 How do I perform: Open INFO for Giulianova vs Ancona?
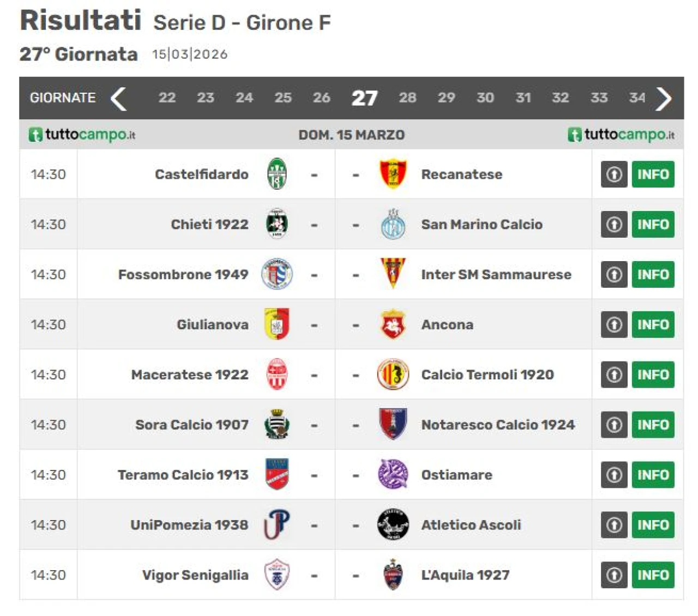click(x=653, y=325)
